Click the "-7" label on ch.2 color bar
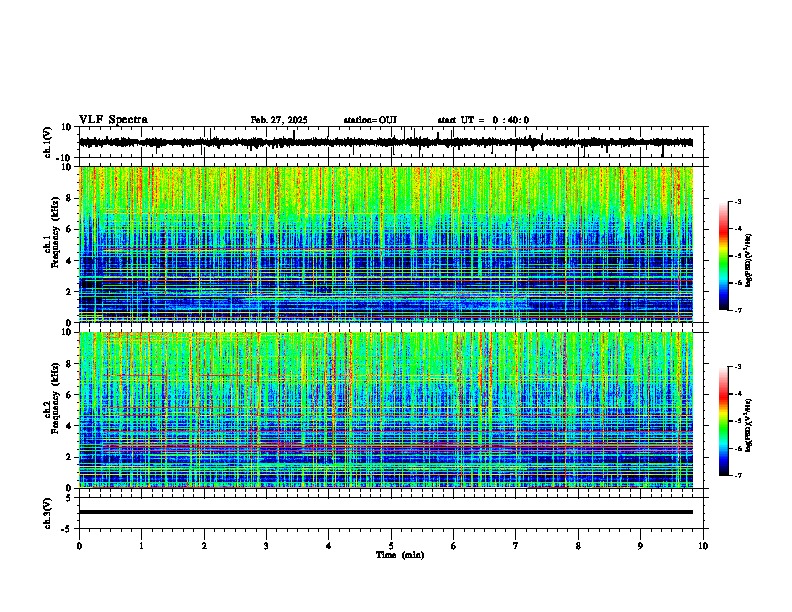This screenshot has width=792, height=612. click(x=737, y=475)
